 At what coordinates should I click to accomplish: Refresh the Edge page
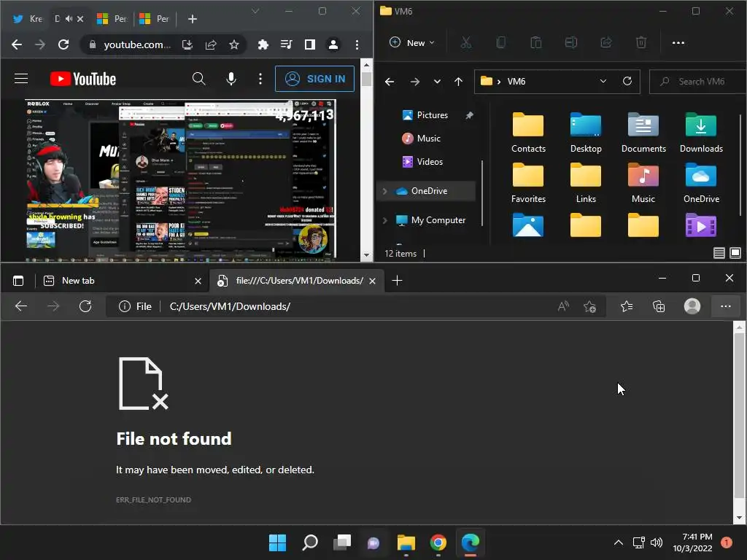click(85, 306)
